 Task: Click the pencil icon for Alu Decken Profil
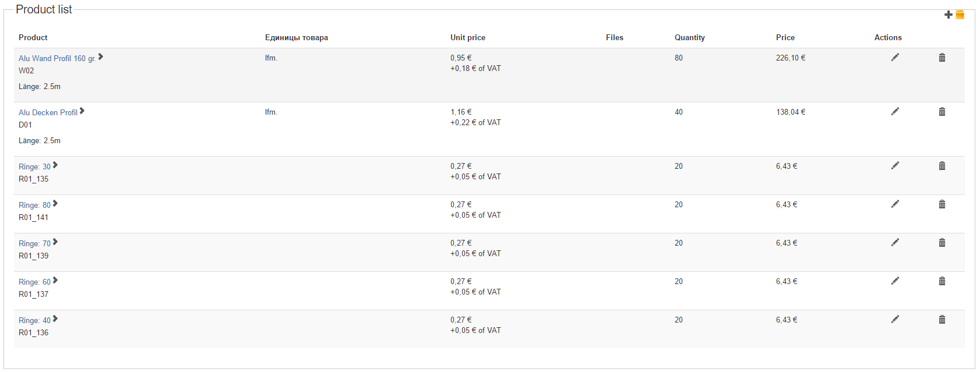pos(895,111)
